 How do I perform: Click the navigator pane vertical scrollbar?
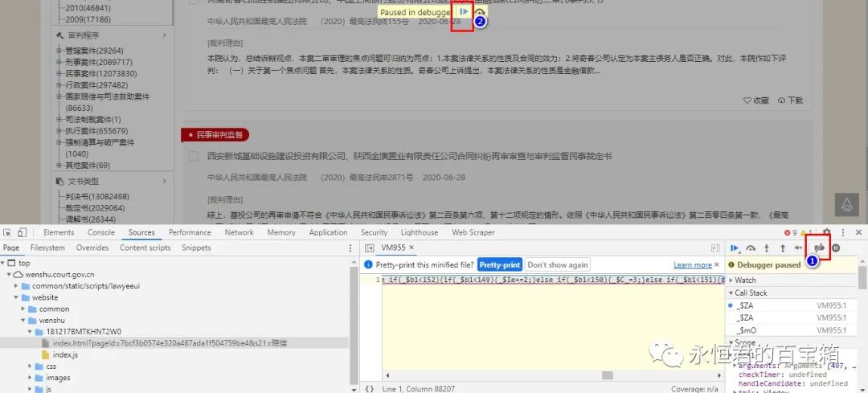pyautogui.click(x=355, y=326)
